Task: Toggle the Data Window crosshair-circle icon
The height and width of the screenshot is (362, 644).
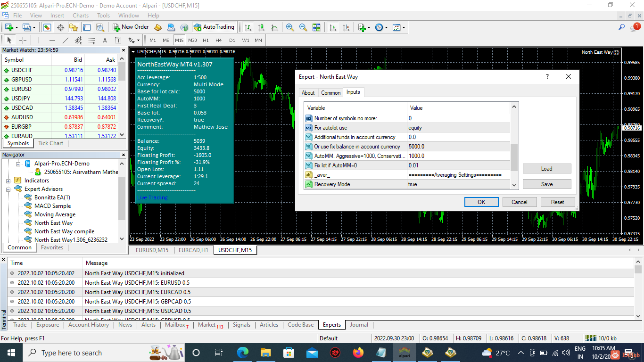Action: click(x=60, y=27)
